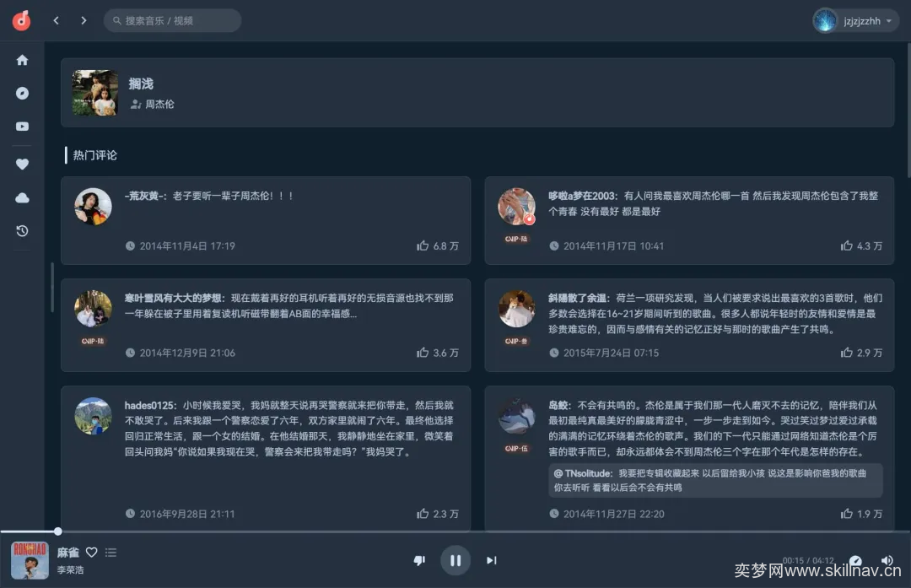The height and width of the screenshot is (588, 911).
Task: Click timestamp 2016年9月28日 21:11
Action: 187,514
